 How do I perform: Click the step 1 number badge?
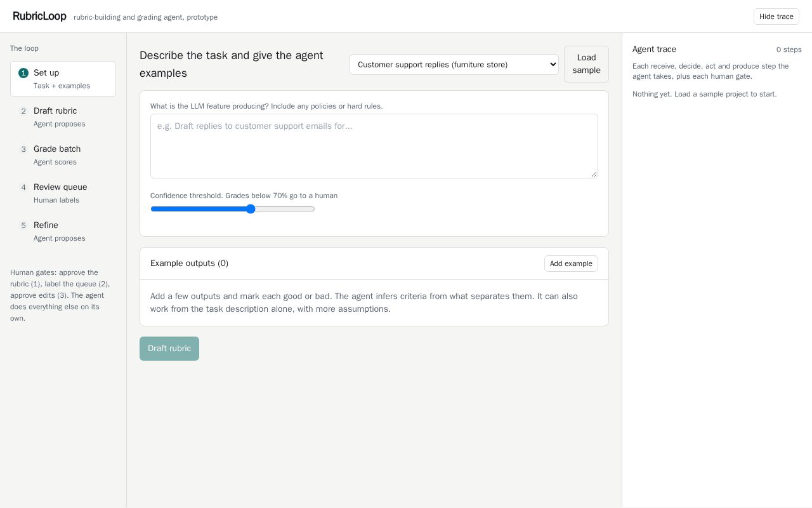[23, 73]
